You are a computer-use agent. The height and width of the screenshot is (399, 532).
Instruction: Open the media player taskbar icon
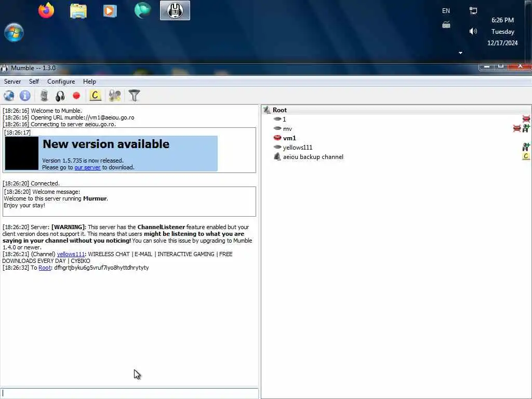click(110, 11)
